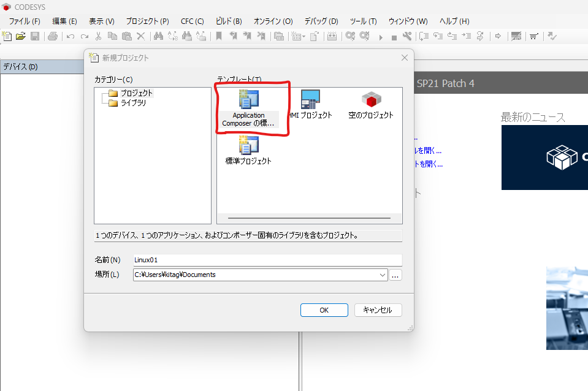588x391 pixels.
Task: Click the Save floppy disk icon
Action: (x=35, y=36)
